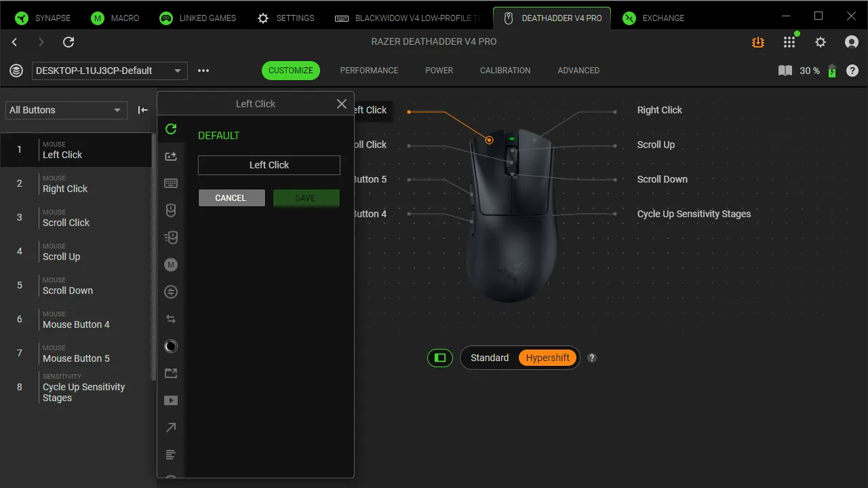868x488 pixels.
Task: Select Mouse Button 4 in list
Action: [75, 319]
